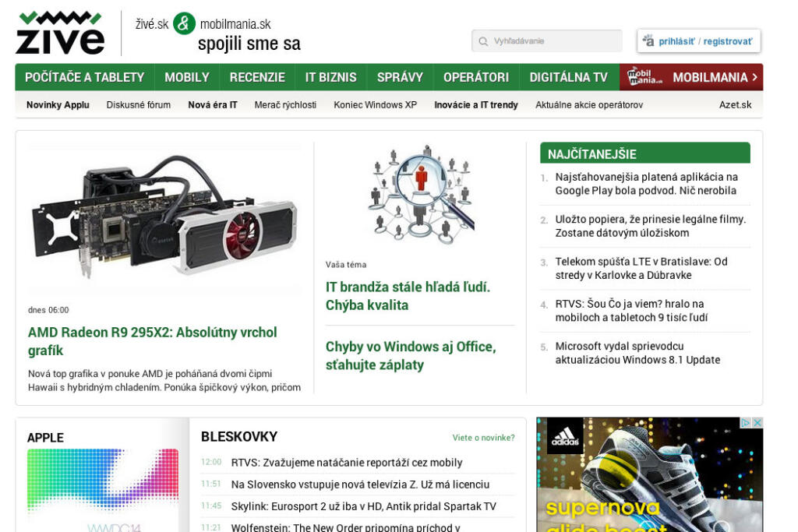Click the AMD graphics card image
The height and width of the screenshot is (532, 798).
click(164, 217)
